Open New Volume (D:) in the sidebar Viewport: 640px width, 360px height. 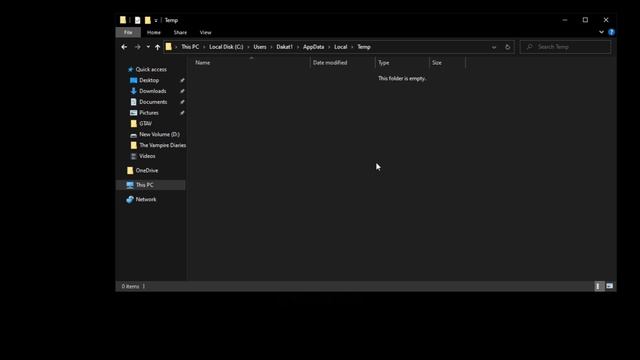[x=159, y=134]
